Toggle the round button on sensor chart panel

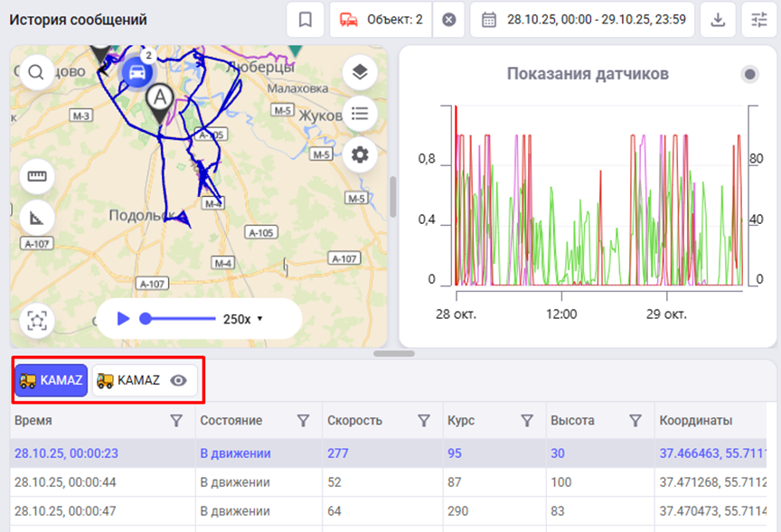click(749, 74)
